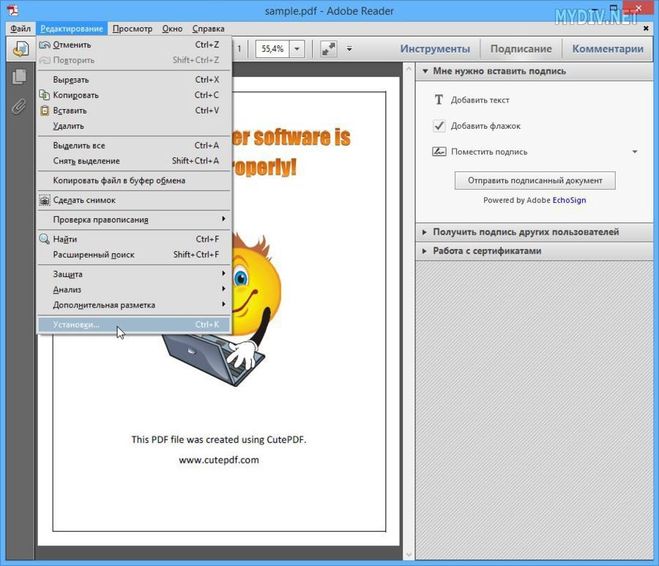Image resolution: width=659 pixels, height=566 pixels.
Task: Open the 'Дополнительная разметка' submenu
Action: (134, 305)
